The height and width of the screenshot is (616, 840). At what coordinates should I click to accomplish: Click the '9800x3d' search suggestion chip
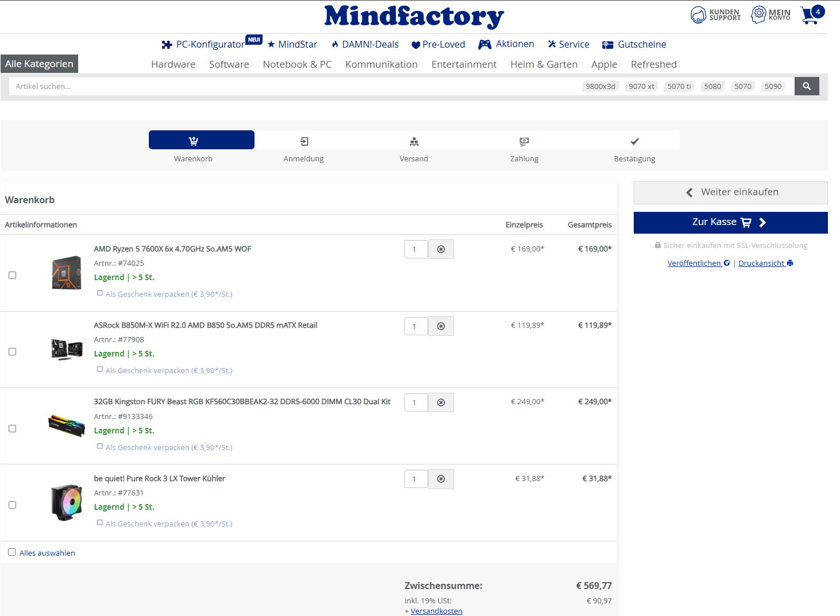pyautogui.click(x=600, y=86)
